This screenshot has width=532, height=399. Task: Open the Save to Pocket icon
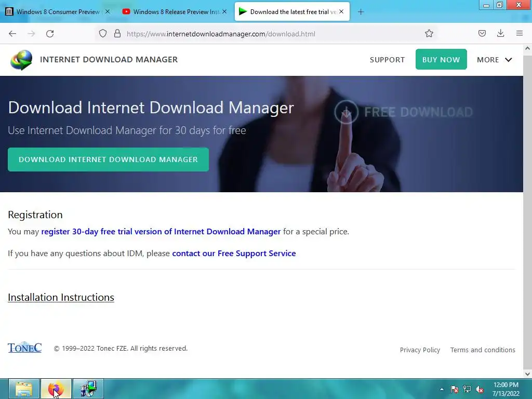(x=482, y=33)
